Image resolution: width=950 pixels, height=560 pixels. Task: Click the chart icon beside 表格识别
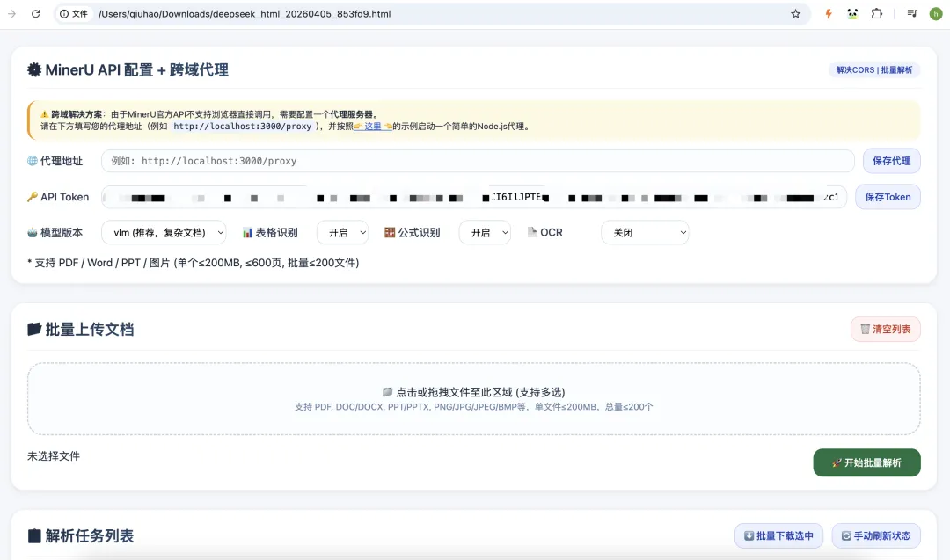247,232
